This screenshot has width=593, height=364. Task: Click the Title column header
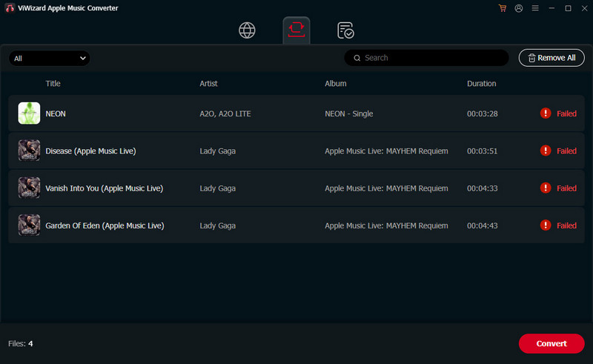tap(53, 83)
